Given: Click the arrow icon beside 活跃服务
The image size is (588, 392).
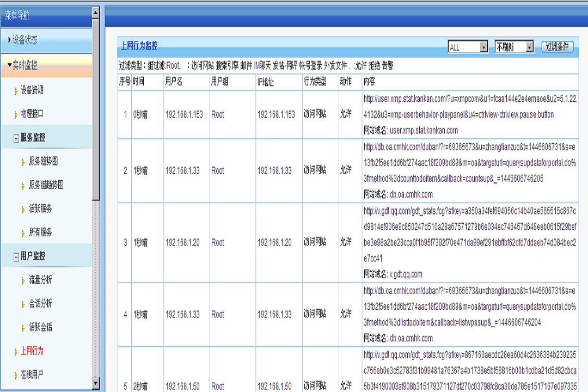Looking at the screenshot, I should [x=23, y=210].
